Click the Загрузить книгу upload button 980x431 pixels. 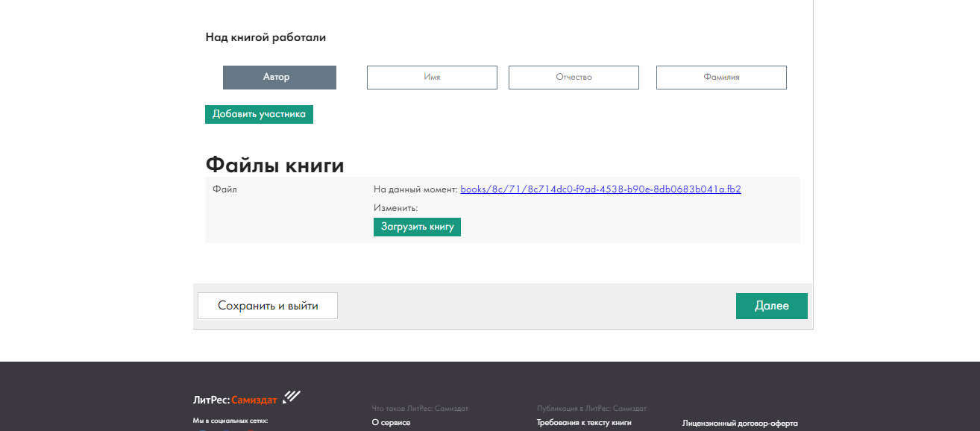[417, 227]
